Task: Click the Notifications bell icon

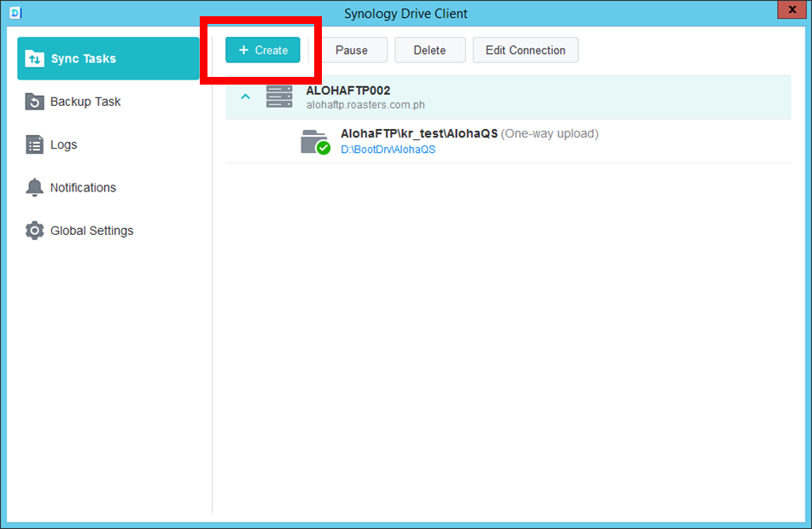Action: (x=35, y=187)
